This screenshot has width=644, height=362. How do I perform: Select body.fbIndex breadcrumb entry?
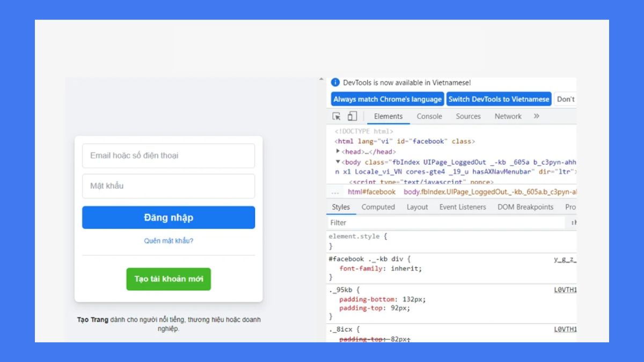490,192
